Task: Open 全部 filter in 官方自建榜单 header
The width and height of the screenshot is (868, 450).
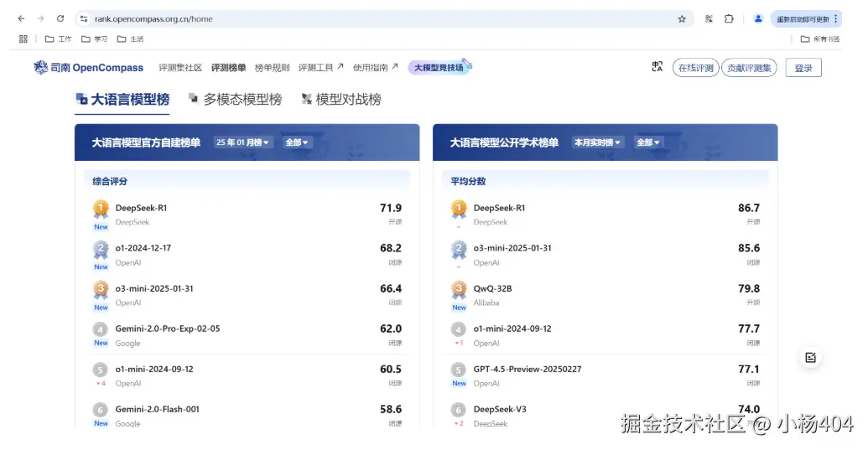Action: 296,142
